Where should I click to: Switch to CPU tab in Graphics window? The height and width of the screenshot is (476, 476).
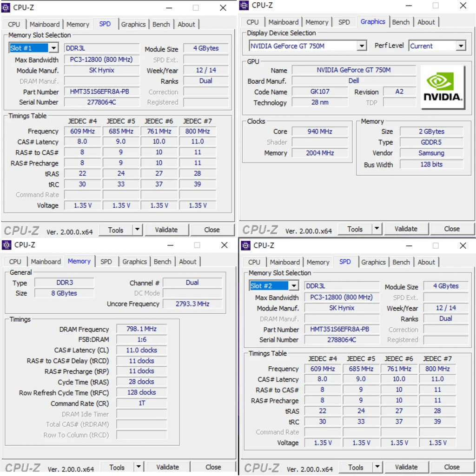tap(252, 22)
